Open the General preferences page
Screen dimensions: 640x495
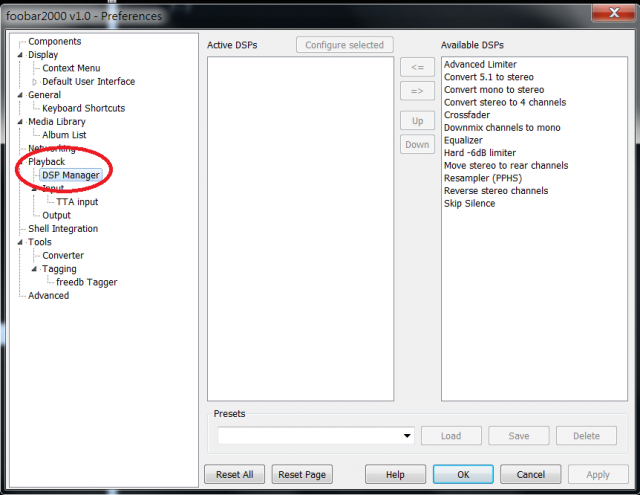44,95
